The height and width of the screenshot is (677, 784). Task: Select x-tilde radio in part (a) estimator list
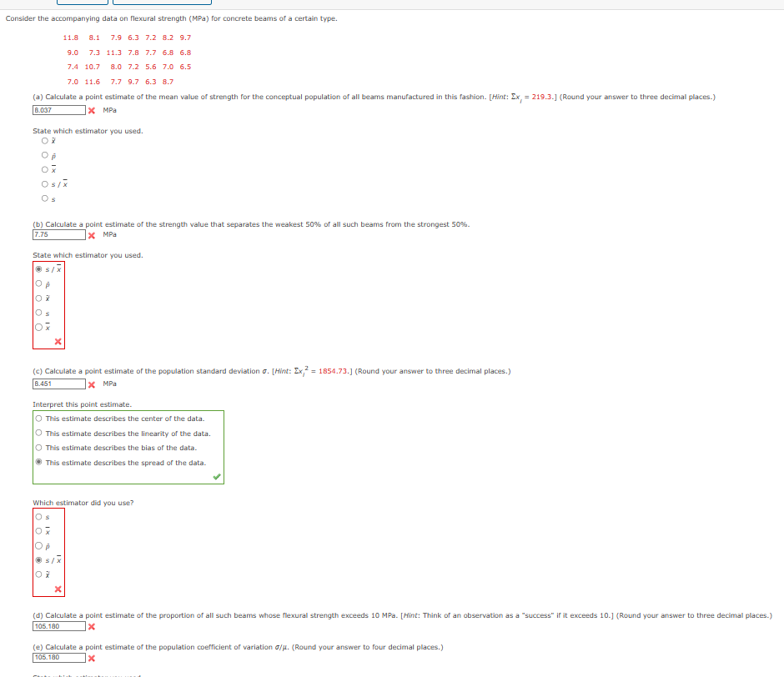45,141
